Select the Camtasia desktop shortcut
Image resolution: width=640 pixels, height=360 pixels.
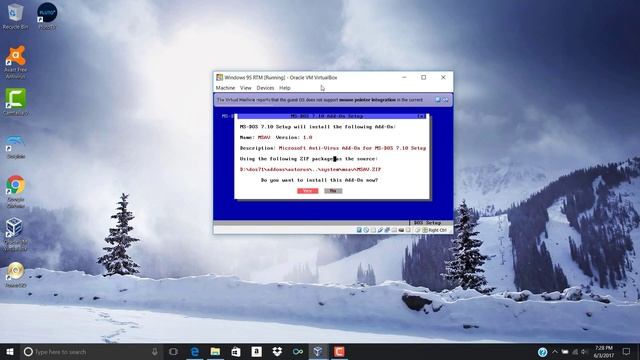16,102
